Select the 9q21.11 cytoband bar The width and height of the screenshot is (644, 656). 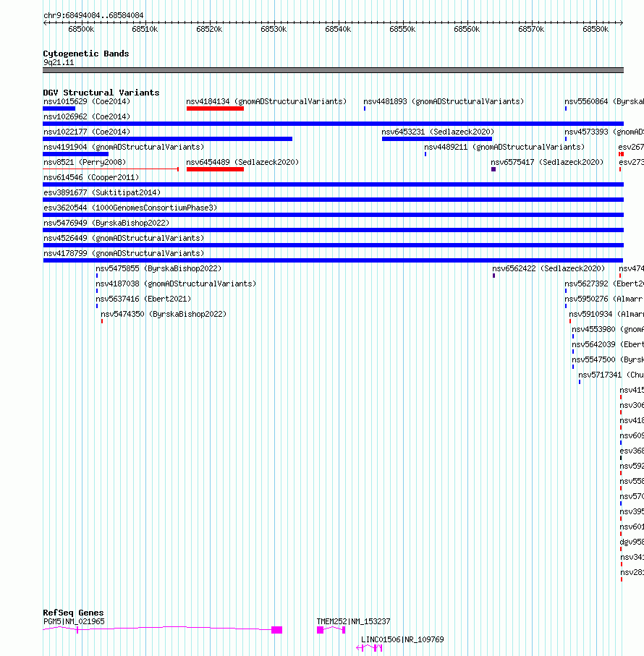pyautogui.click(x=333, y=70)
